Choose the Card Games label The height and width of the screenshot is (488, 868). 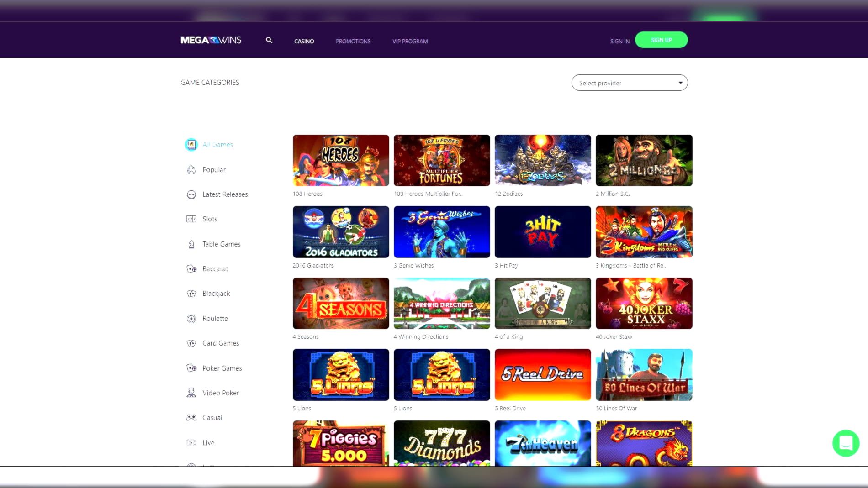221,343
